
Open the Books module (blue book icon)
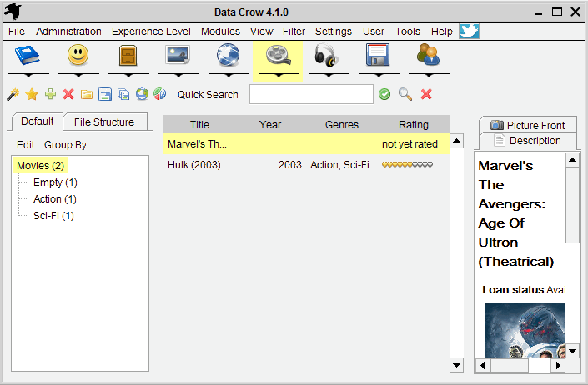pos(28,56)
